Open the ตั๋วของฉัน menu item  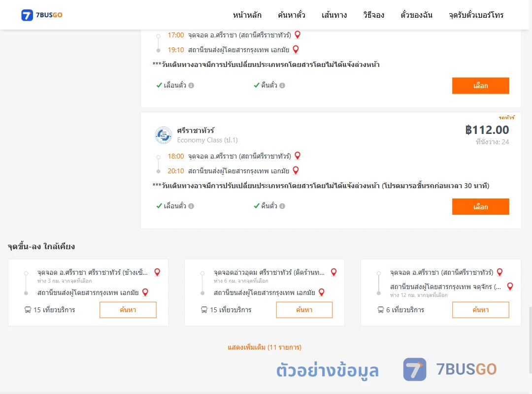(x=416, y=15)
